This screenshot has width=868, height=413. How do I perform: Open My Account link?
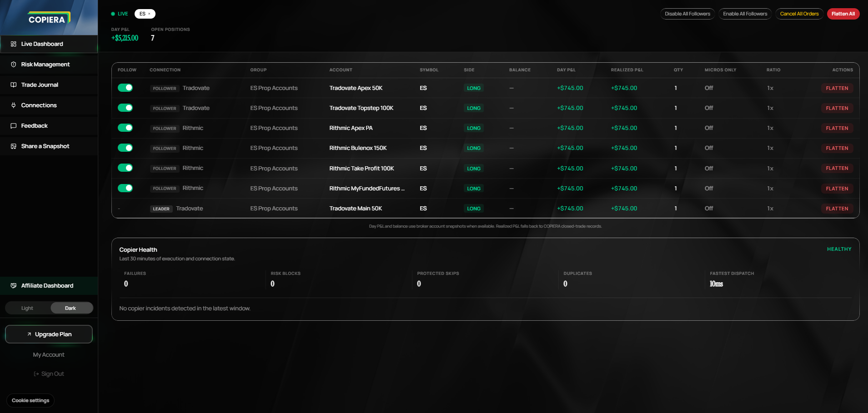(49, 355)
